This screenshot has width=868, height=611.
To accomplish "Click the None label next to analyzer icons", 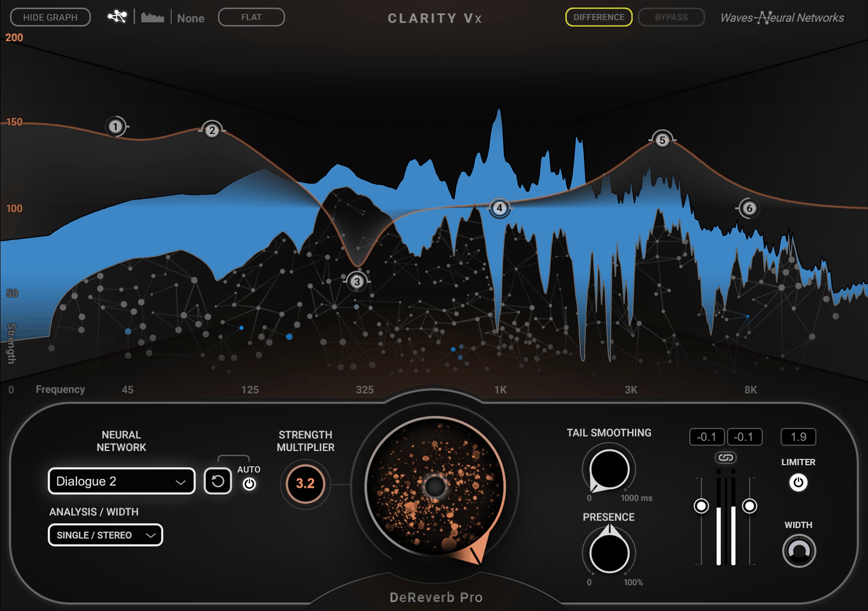I will pyautogui.click(x=191, y=18).
